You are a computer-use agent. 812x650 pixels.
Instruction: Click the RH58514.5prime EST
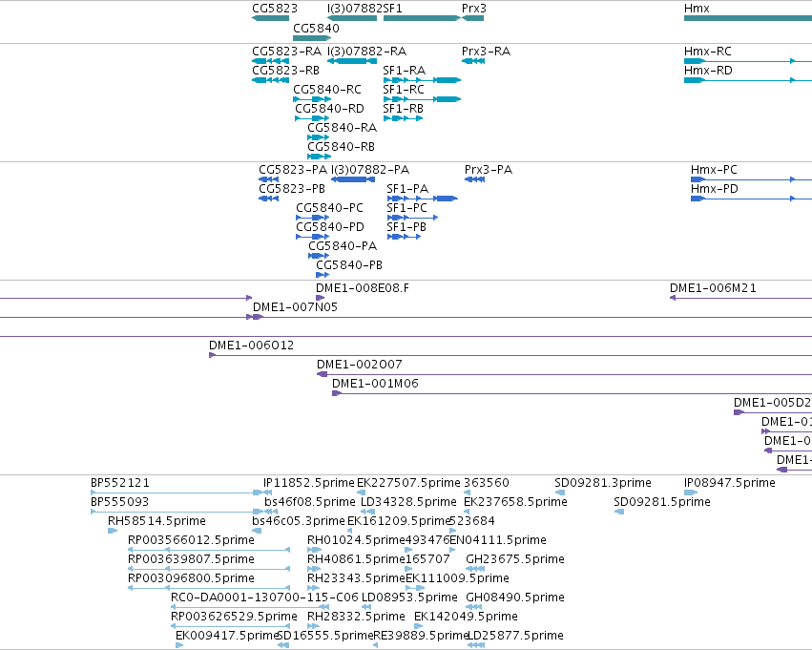click(x=113, y=531)
